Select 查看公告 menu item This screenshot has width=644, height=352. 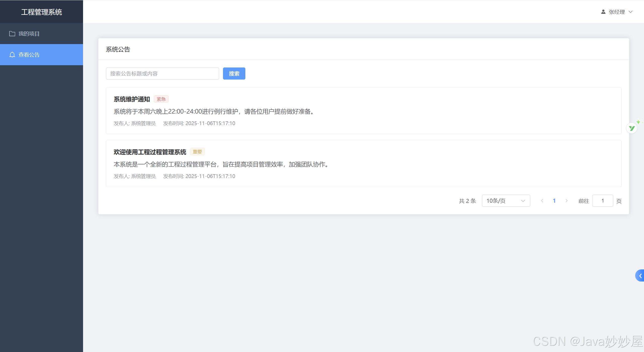coord(42,55)
